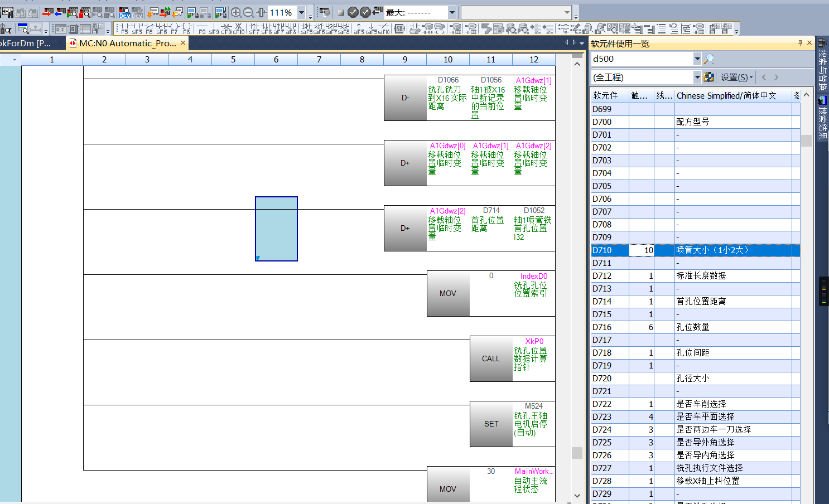Image resolution: width=829 pixels, height=504 pixels.
Task: Expand the (全工程) scope dropdown
Action: tap(697, 77)
